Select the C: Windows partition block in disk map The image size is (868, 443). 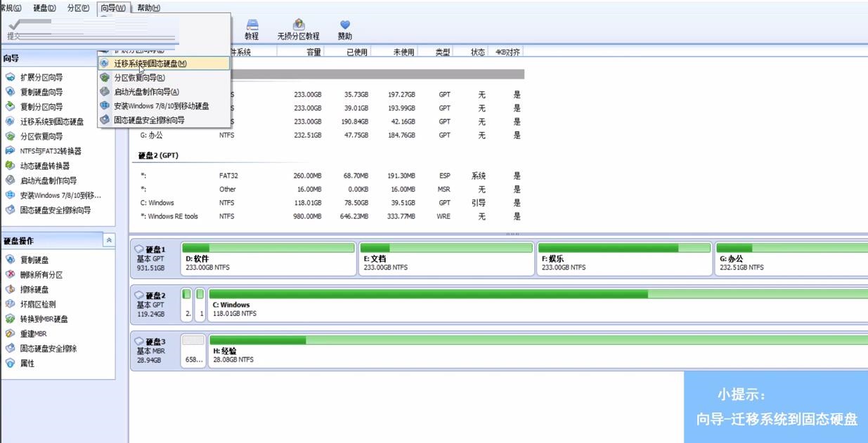tap(538, 305)
